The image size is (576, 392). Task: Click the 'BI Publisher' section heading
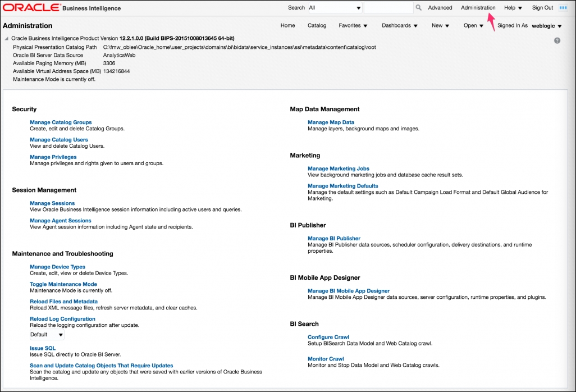click(308, 225)
